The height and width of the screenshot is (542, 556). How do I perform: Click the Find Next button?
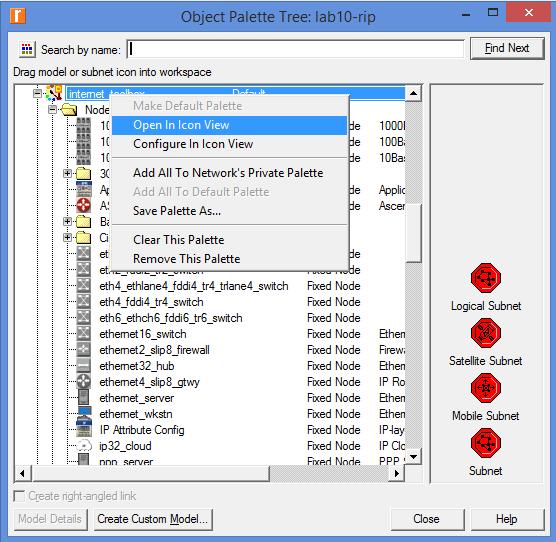point(507,48)
